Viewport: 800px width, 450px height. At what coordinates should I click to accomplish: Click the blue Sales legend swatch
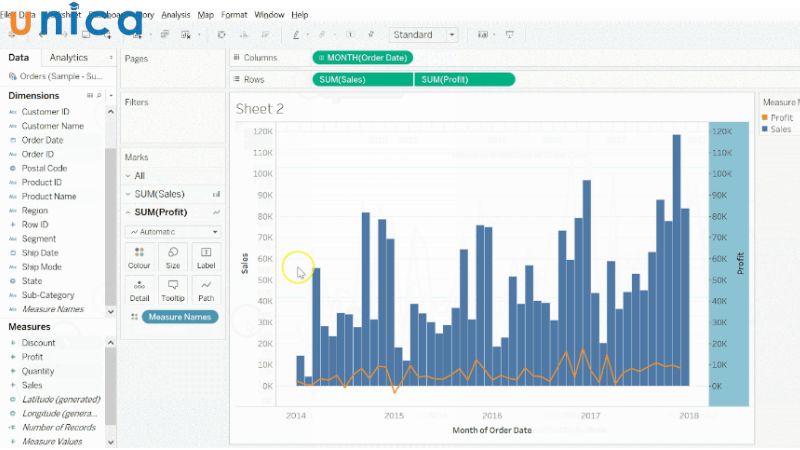point(765,129)
